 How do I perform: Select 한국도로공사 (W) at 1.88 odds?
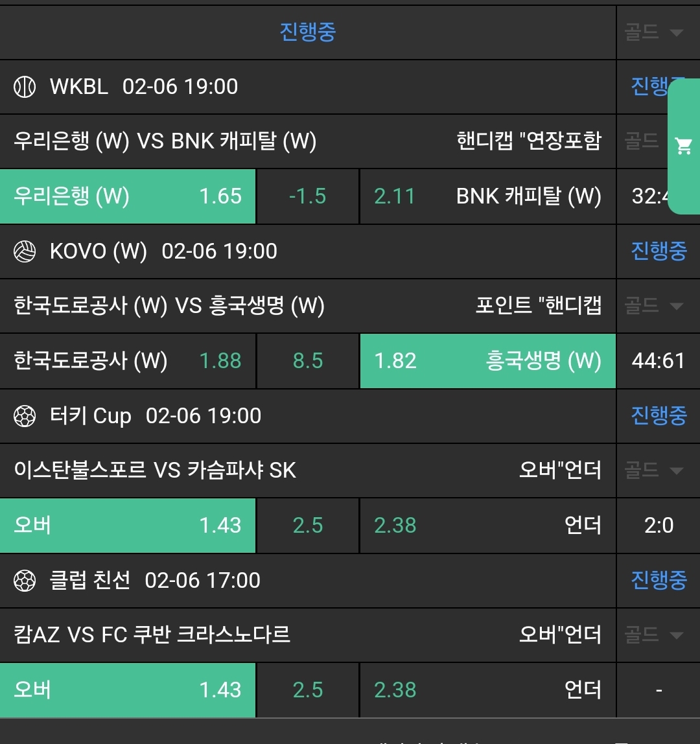pos(128,361)
